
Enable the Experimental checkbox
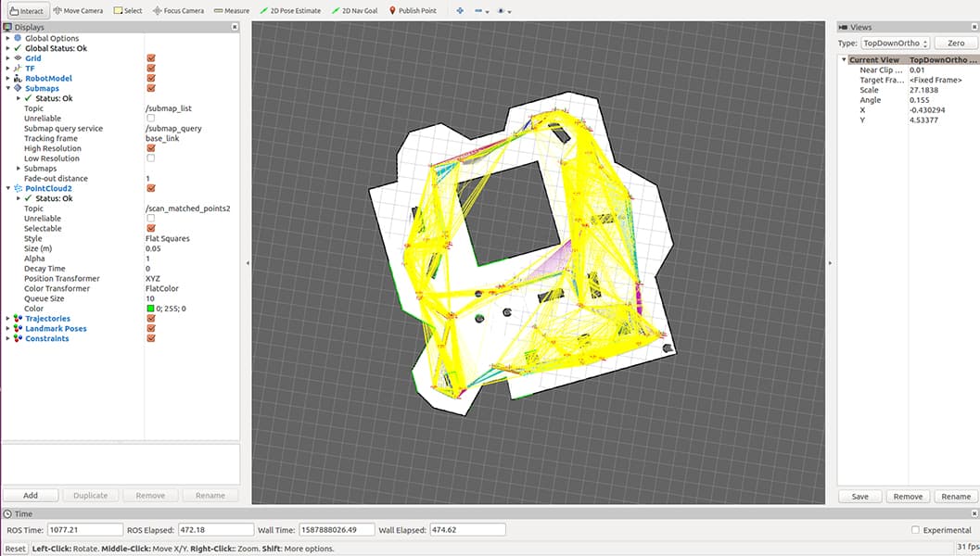[x=915, y=530]
